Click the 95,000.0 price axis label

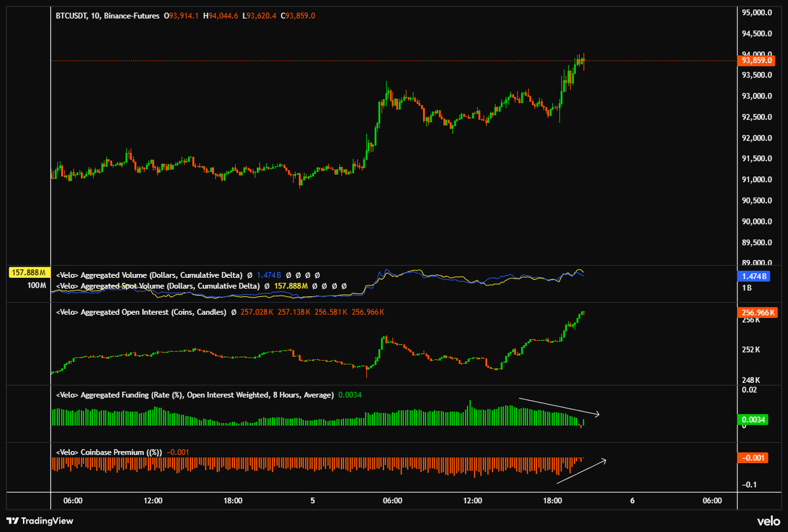pyautogui.click(x=756, y=12)
